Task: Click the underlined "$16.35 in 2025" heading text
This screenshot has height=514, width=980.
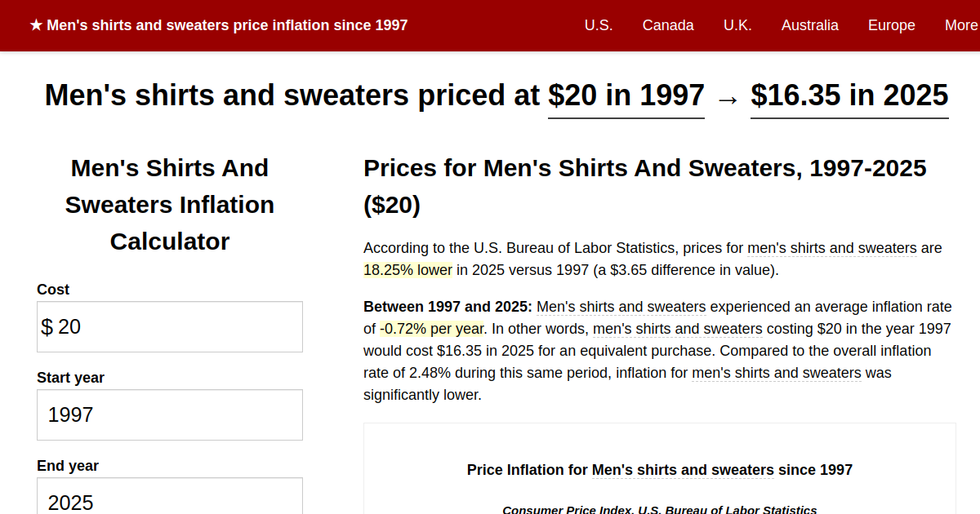Action: tap(849, 96)
